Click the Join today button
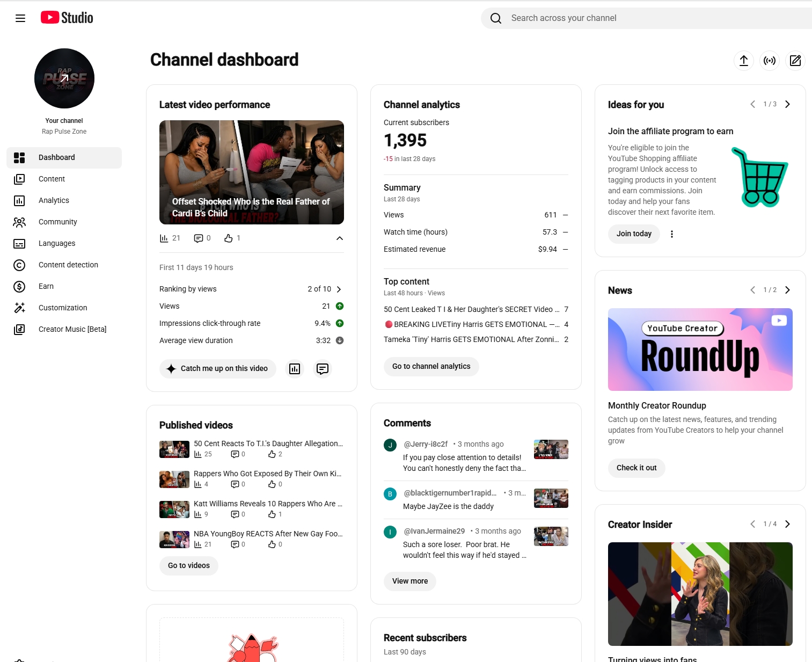Viewport: 812px width, 662px height. 634,234
